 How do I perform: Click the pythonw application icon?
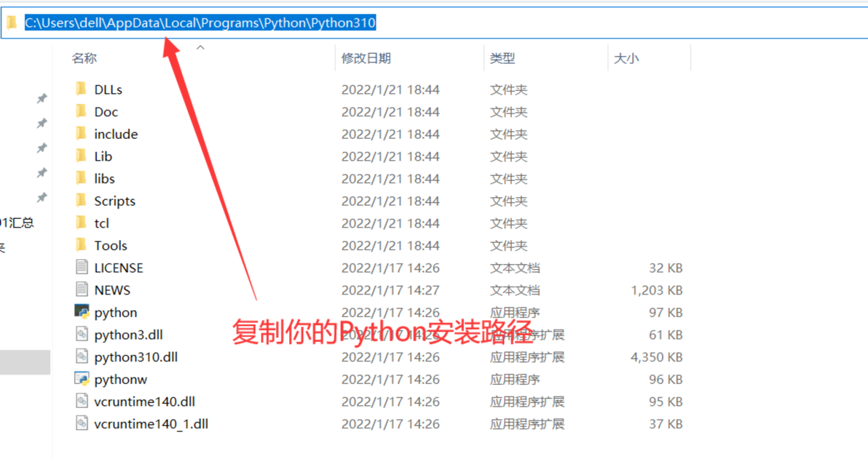tap(82, 378)
